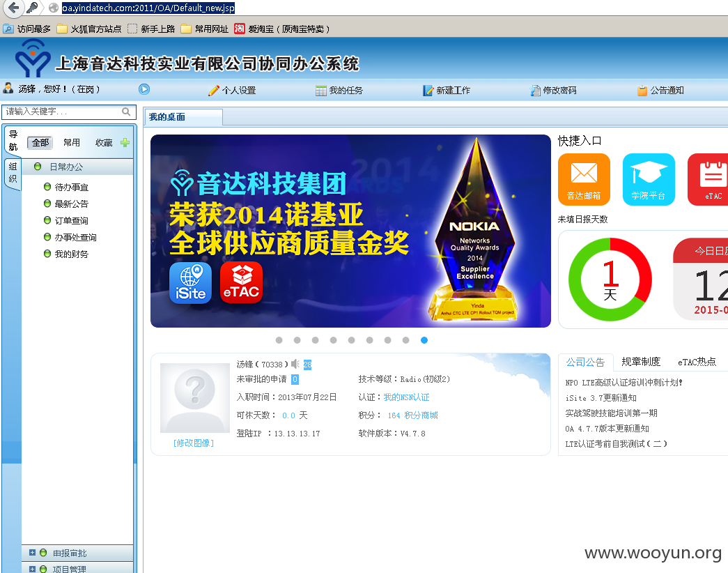Expand the 申报审批 section

[x=77, y=553]
